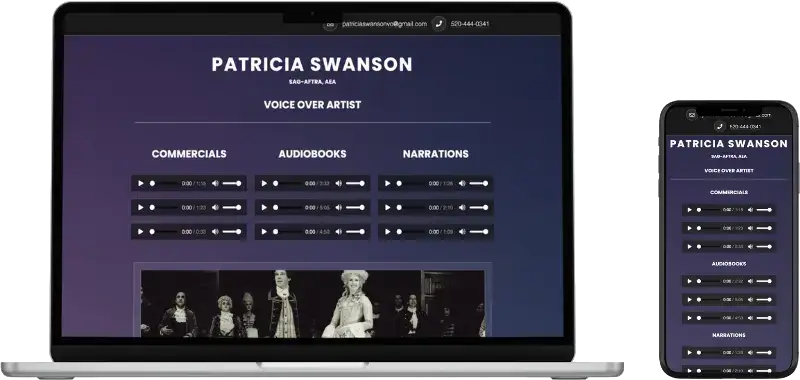Click seek bar of 2:10 Narrations player, laptop
800x380 pixels.
[411, 208]
